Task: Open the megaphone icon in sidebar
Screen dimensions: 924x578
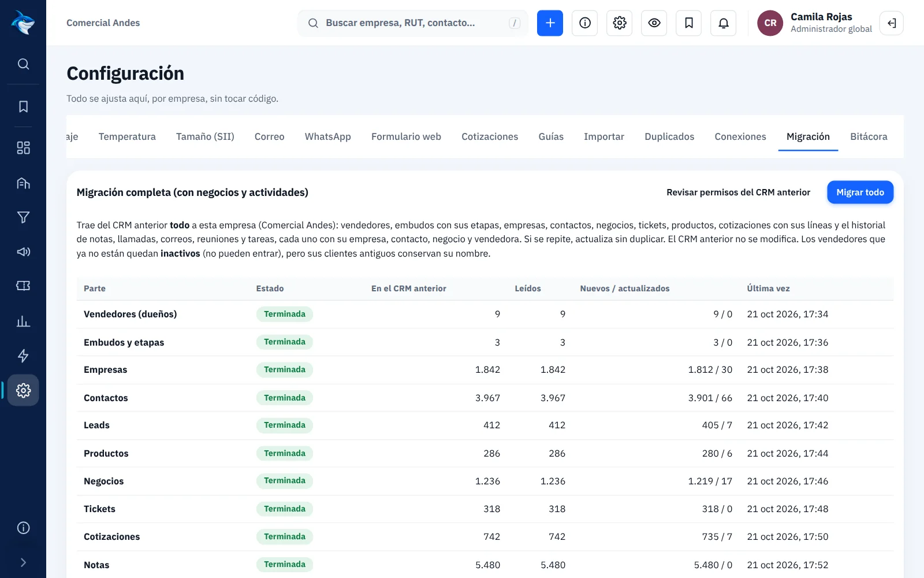Action: coord(23,251)
